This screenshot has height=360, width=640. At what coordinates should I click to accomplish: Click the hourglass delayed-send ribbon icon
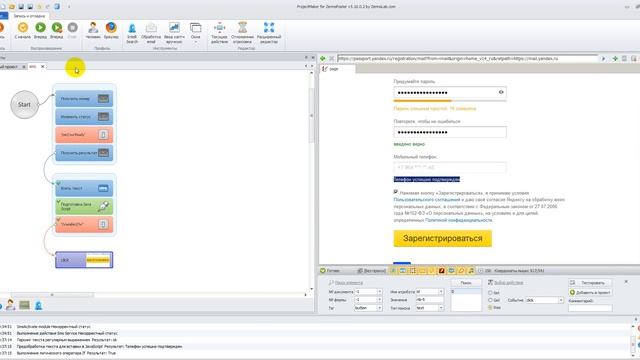click(242, 27)
